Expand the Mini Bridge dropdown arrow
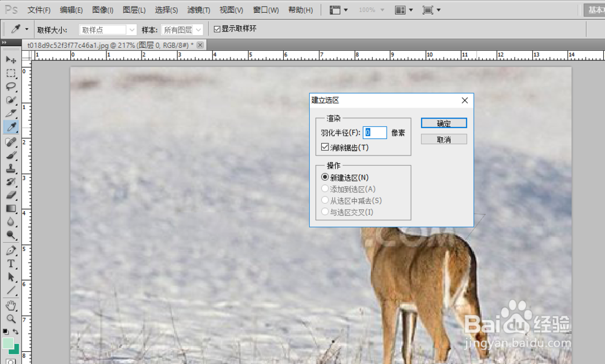 [345, 10]
